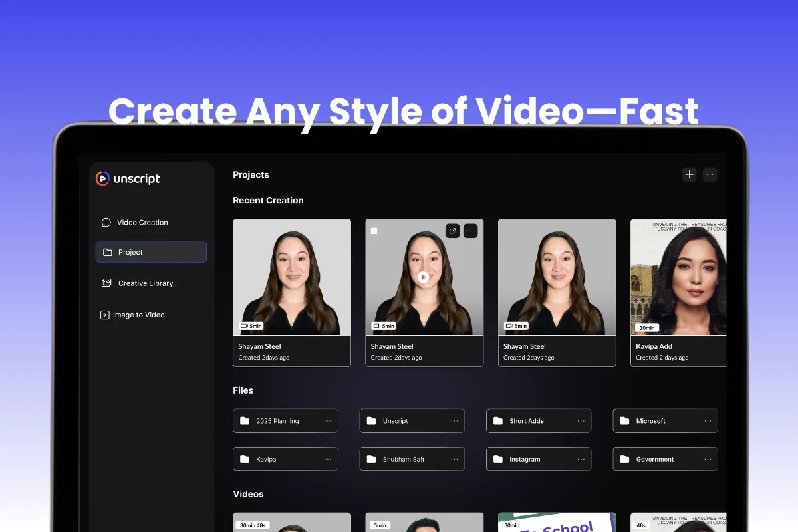The image size is (798, 532).
Task: Click the Video Creation chat bubble icon
Action: [x=106, y=223]
